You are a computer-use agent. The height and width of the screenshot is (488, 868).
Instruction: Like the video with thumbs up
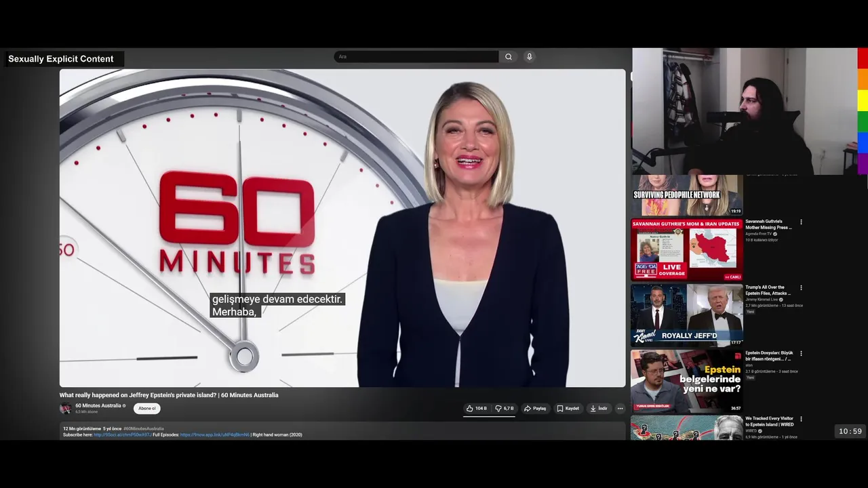point(477,409)
